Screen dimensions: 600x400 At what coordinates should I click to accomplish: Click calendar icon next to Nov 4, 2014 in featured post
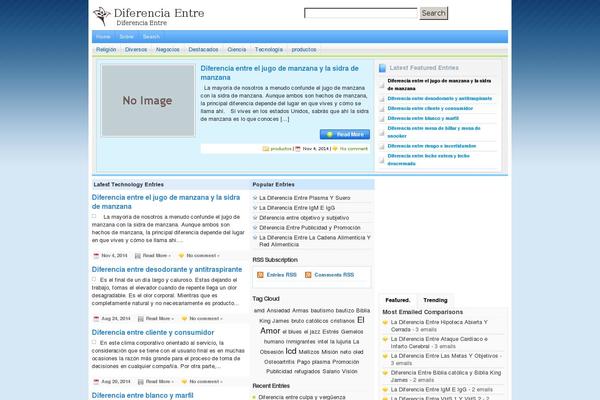(298, 149)
